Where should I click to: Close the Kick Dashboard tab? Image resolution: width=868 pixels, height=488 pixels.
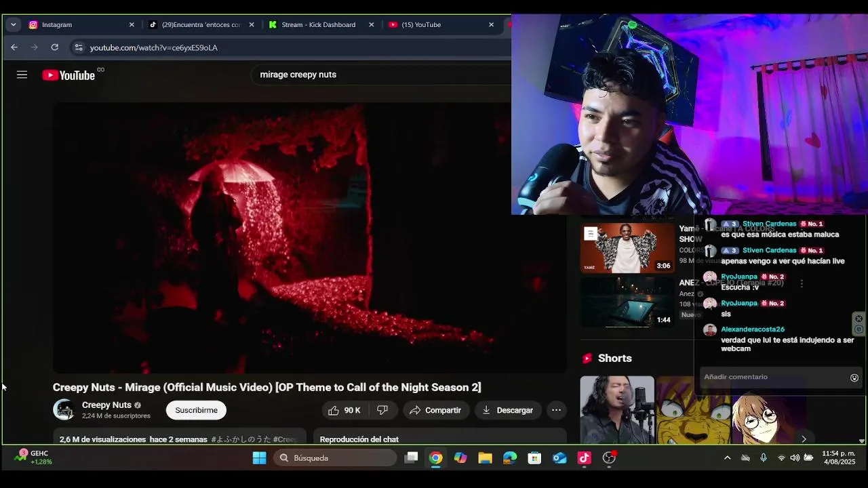pyautogui.click(x=371, y=24)
